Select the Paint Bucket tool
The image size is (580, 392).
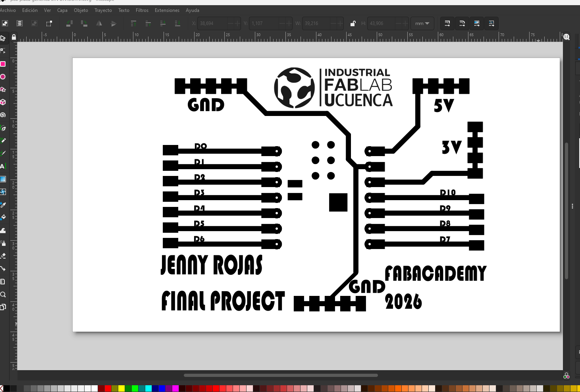click(3, 217)
